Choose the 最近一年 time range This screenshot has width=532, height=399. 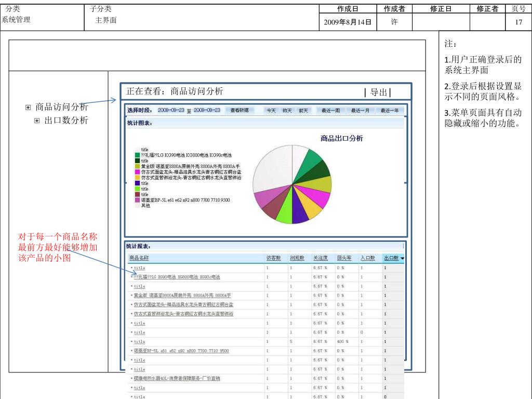point(390,111)
